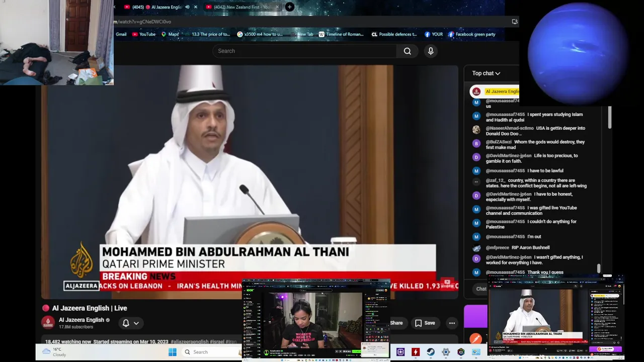This screenshot has height=362, width=644.
Task: Click the Windows taskbar Search box
Action: tap(211, 352)
